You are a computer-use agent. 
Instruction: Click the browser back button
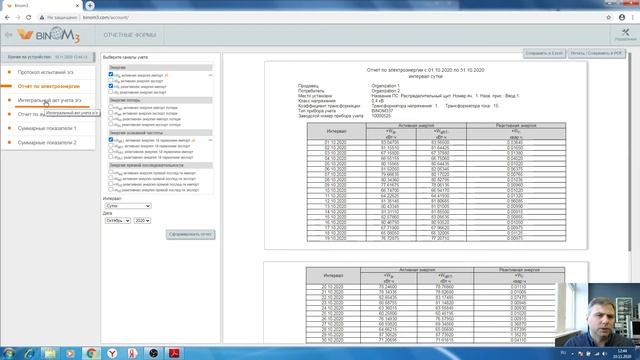[x=7, y=18]
